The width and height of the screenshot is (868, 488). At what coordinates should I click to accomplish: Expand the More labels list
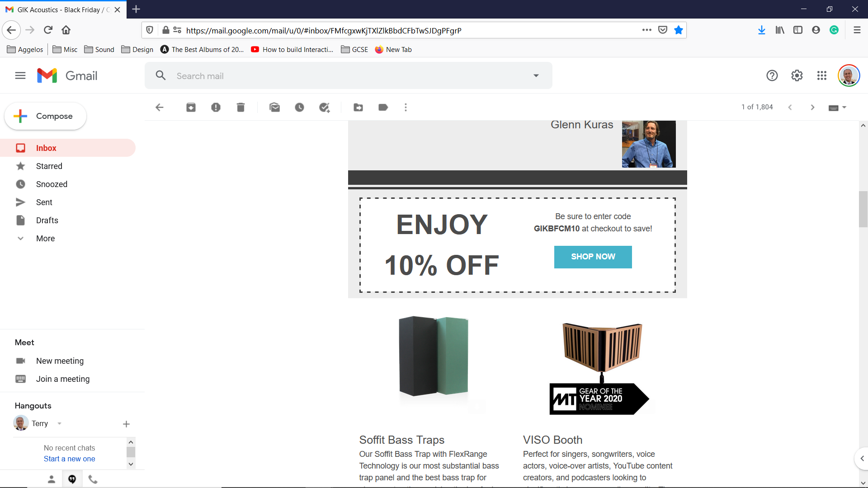[x=45, y=238]
